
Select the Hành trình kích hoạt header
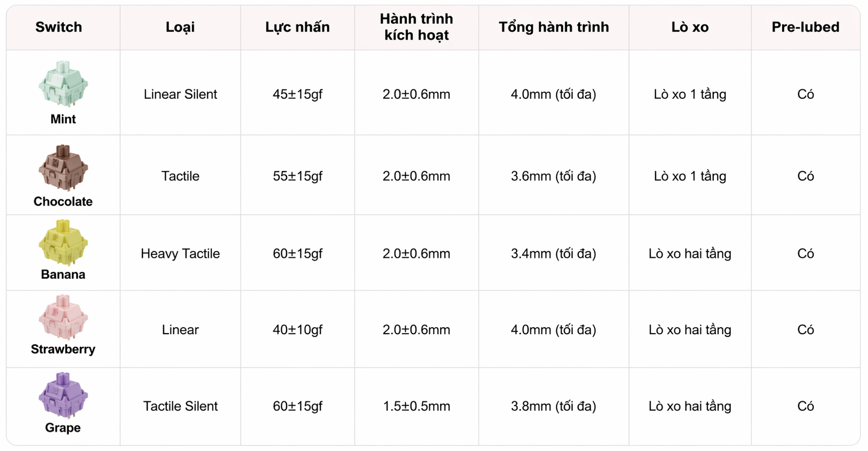click(x=417, y=27)
